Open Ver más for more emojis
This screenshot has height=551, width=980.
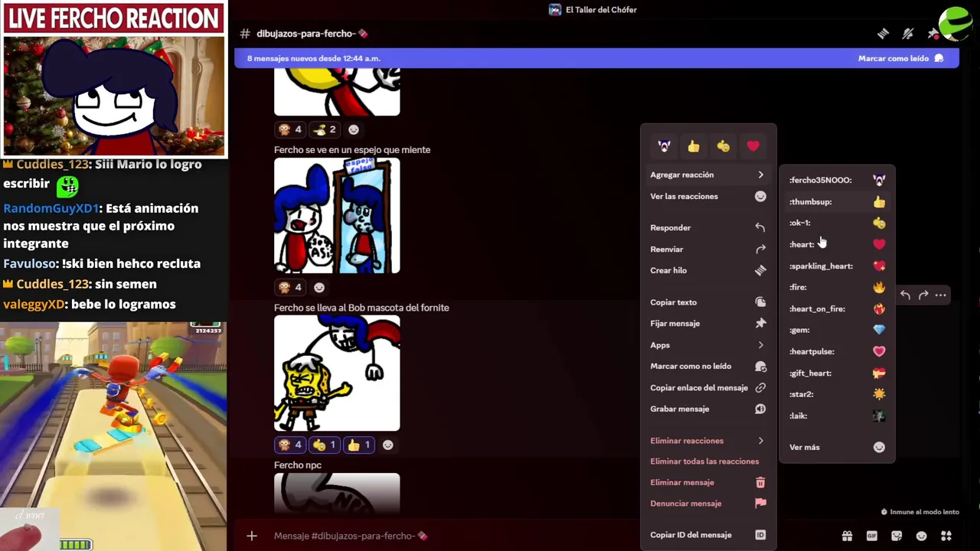[x=837, y=448]
